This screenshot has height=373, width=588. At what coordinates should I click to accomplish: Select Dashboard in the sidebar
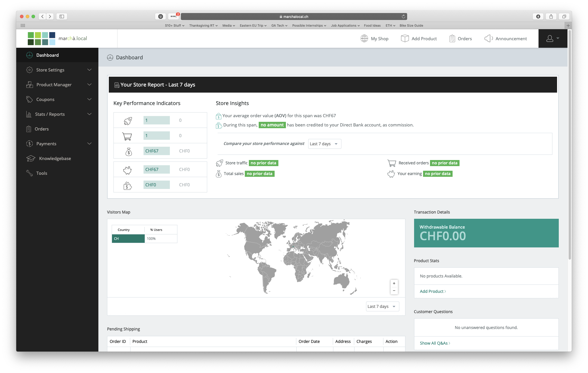pyautogui.click(x=47, y=55)
